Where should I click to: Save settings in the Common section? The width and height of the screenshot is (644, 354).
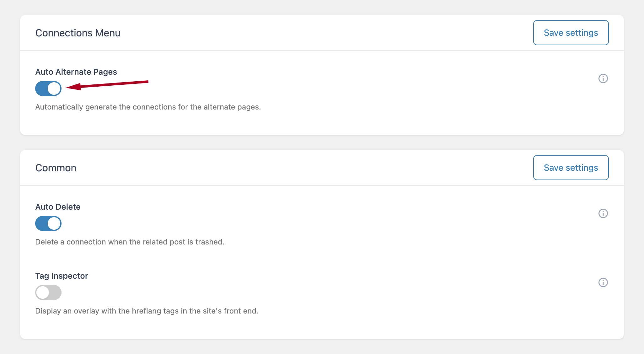(571, 168)
